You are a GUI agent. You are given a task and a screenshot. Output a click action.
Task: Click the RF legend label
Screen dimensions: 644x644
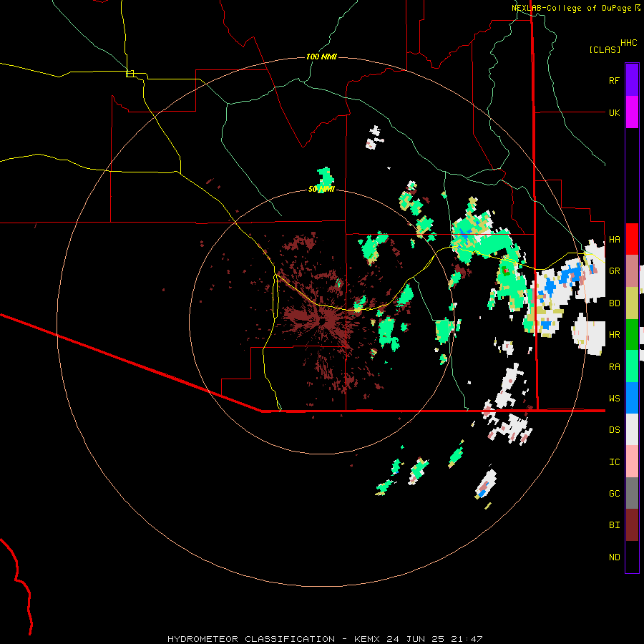click(614, 80)
